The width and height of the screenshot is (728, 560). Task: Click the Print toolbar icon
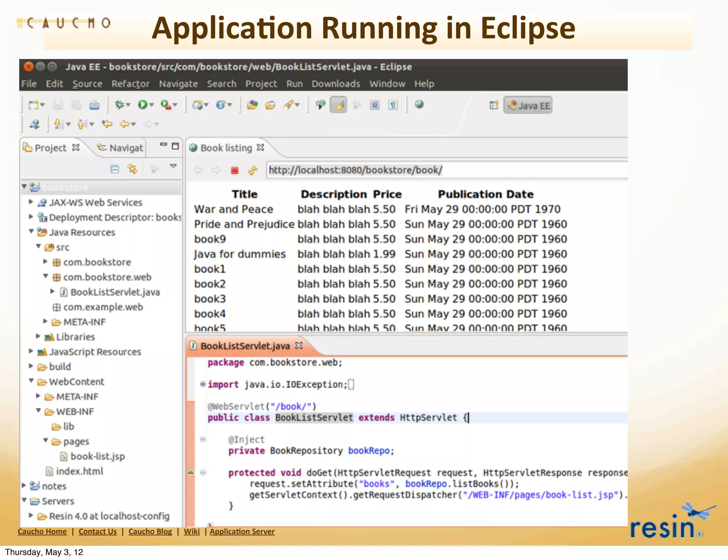coord(94,105)
